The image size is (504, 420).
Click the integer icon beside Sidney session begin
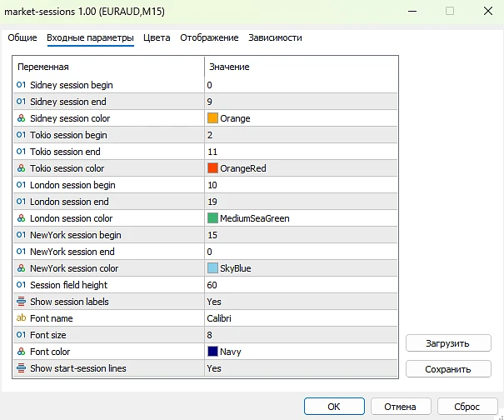click(21, 85)
